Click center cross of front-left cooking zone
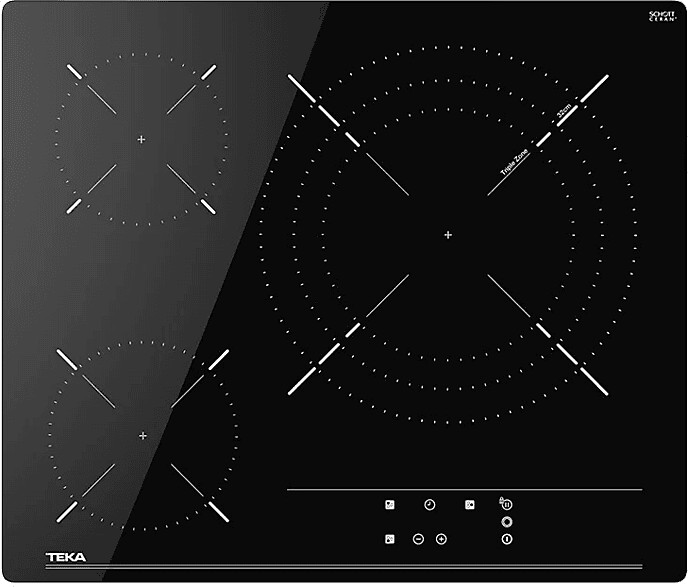The height and width of the screenshot is (587, 688). click(x=143, y=435)
